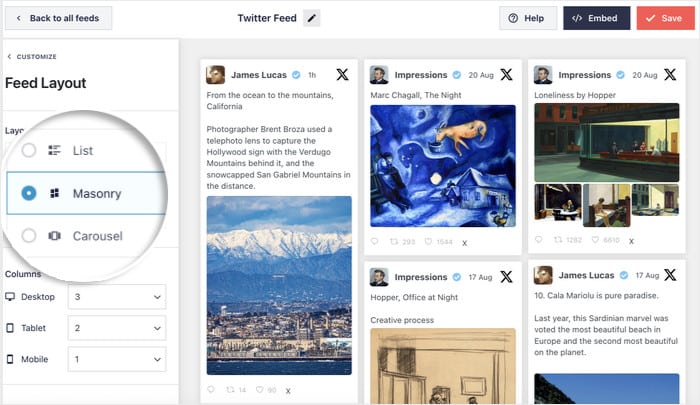Click the X logo on Loneliness by Hopper post

(669, 75)
